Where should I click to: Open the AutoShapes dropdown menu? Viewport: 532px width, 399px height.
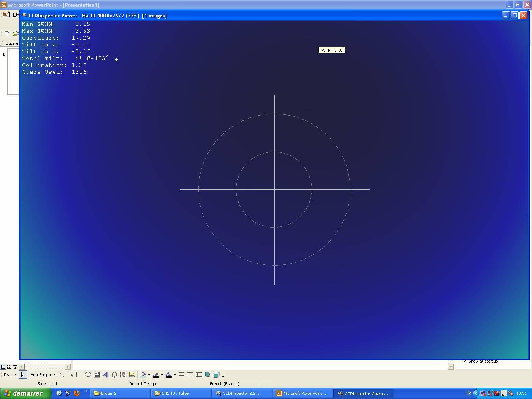pyautogui.click(x=43, y=375)
